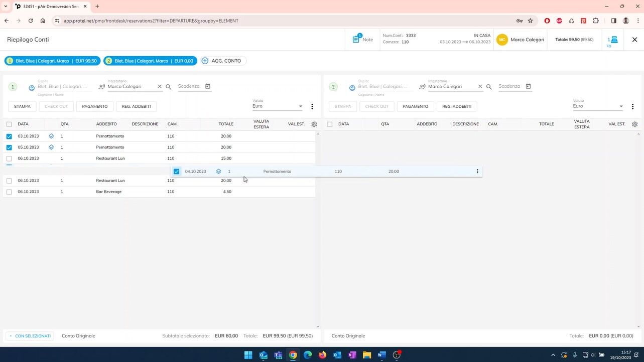Uncheck the 05.10.2023 Pernottamento charge
Image resolution: width=644 pixels, height=362 pixels.
[9, 147]
